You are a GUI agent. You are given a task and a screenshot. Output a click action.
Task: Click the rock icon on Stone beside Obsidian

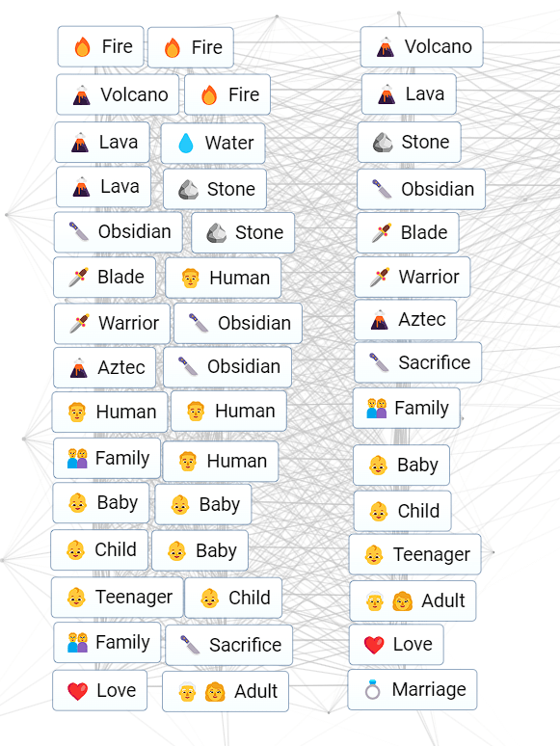(217, 233)
